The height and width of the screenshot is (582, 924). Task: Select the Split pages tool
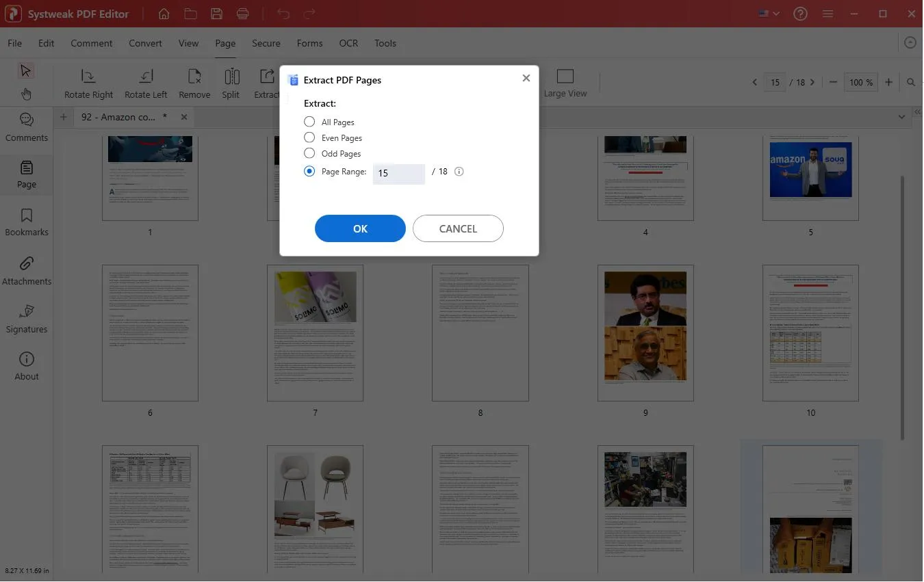point(231,77)
